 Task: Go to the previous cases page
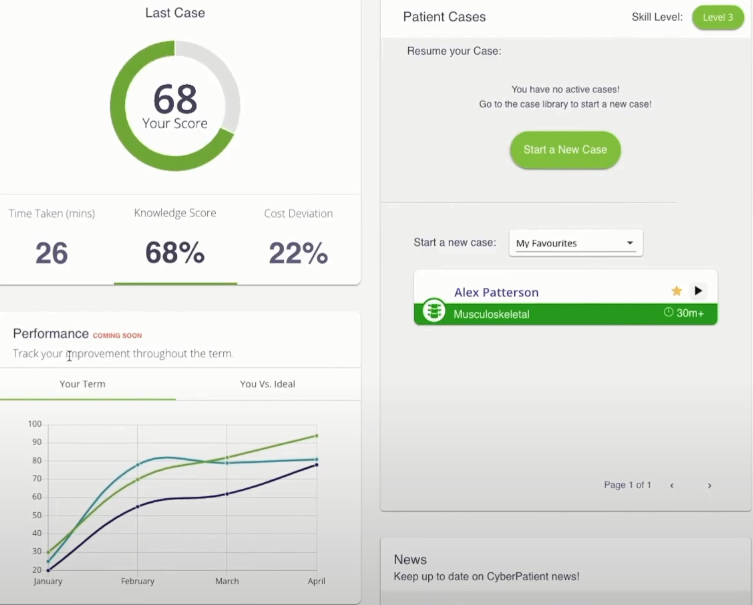[672, 485]
